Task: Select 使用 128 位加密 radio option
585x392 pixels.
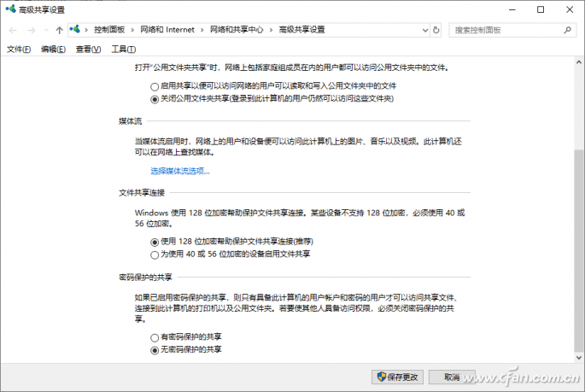Action: point(155,243)
